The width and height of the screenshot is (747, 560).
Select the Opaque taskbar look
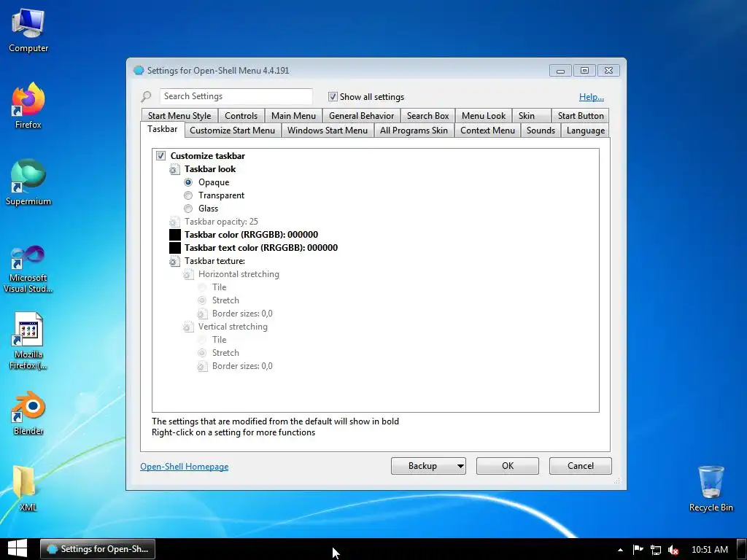[188, 182]
